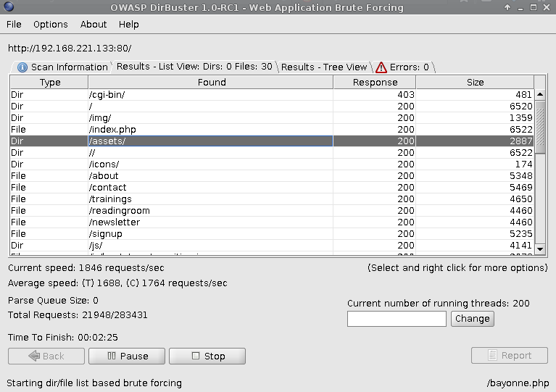Click the scrollbar down arrow in results list
Screen dimensions: 556x392
point(540,249)
